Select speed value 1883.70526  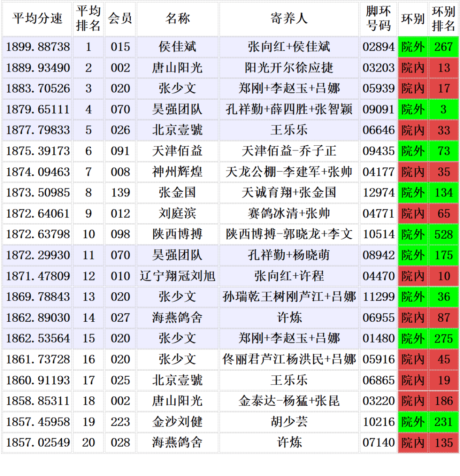coord(37,89)
